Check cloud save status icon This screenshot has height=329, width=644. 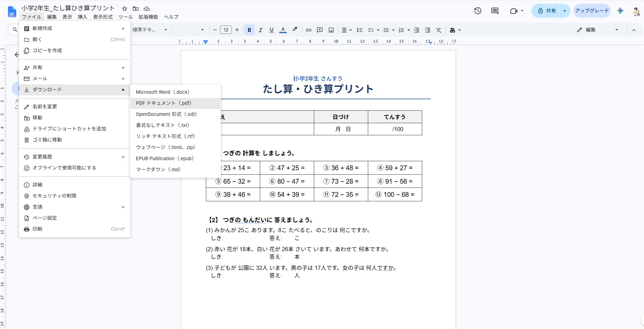coord(147,9)
